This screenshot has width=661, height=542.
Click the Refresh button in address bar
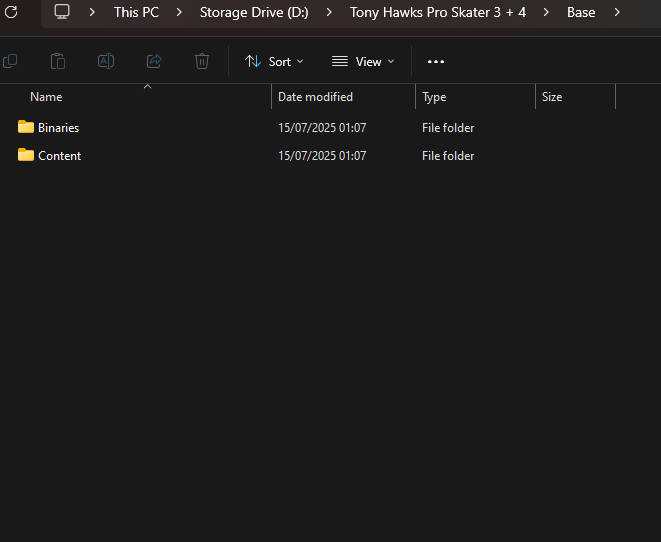pos(11,12)
